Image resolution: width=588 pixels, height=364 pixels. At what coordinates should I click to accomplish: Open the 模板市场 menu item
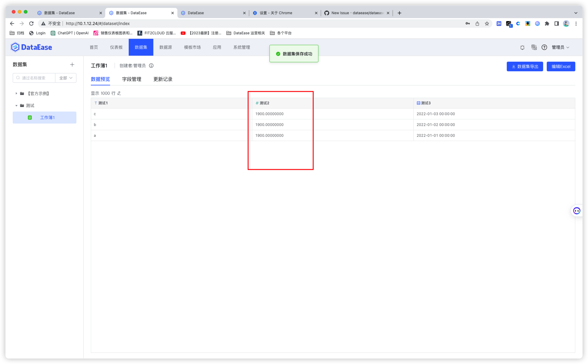click(192, 47)
